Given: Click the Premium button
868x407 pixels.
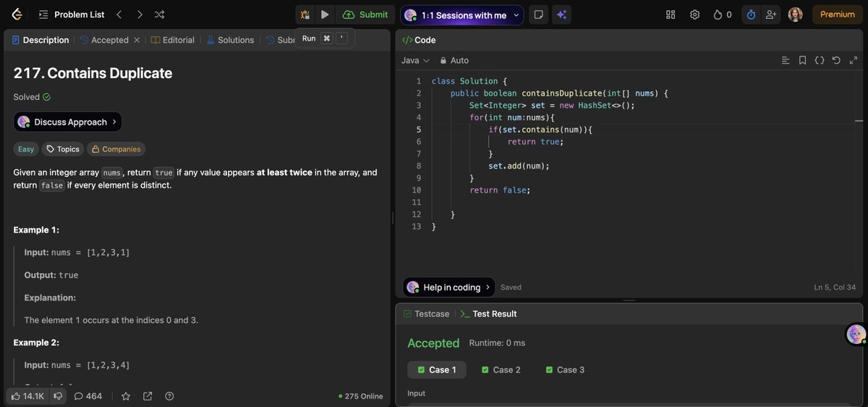Looking at the screenshot, I should (x=837, y=14).
